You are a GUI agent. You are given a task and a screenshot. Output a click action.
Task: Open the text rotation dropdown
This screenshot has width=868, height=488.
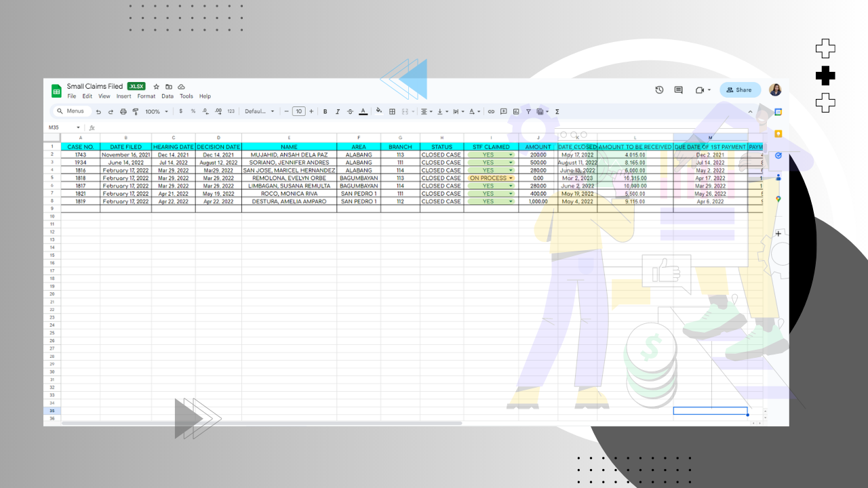coord(475,111)
